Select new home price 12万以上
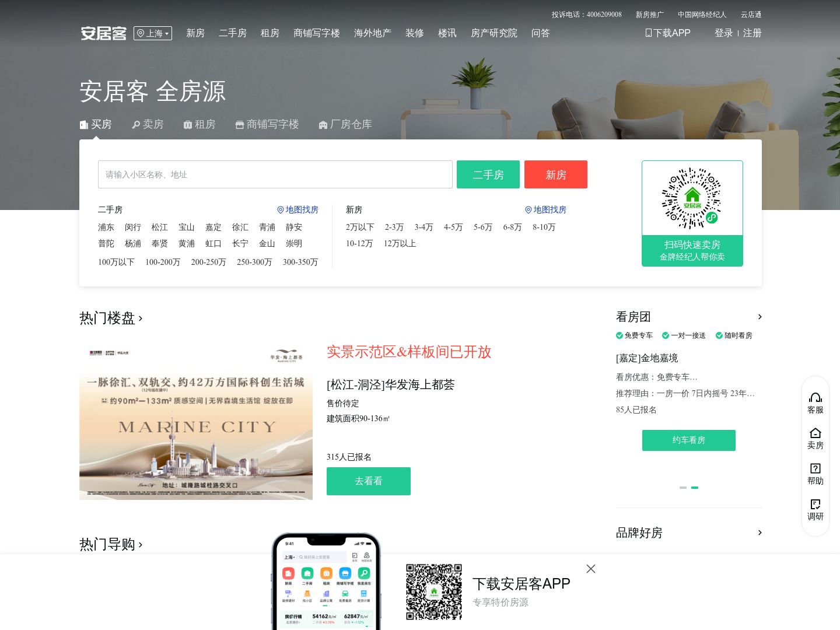This screenshot has height=630, width=840. 400,243
